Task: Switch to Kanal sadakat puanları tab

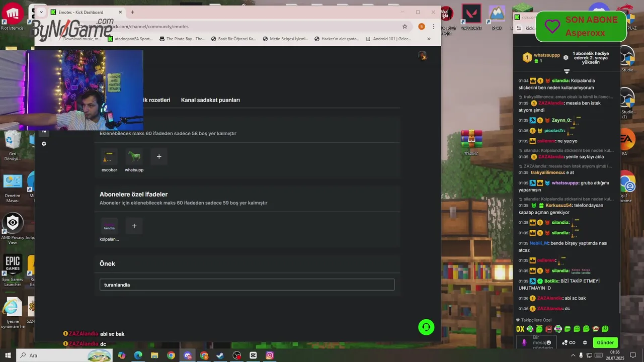Action: (210, 100)
